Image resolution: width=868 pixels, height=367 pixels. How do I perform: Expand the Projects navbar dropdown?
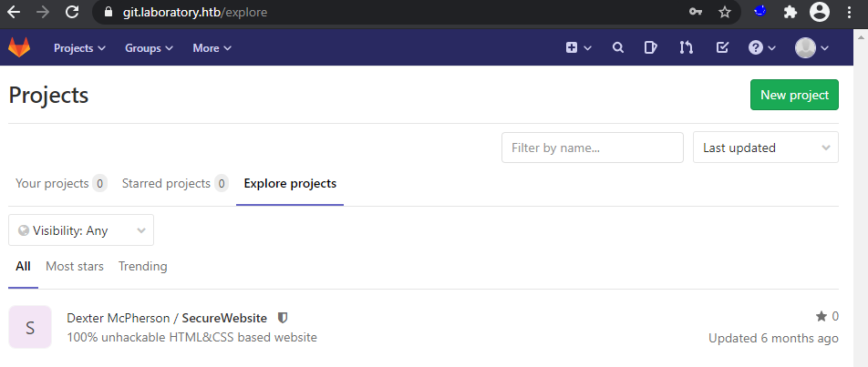(x=79, y=48)
